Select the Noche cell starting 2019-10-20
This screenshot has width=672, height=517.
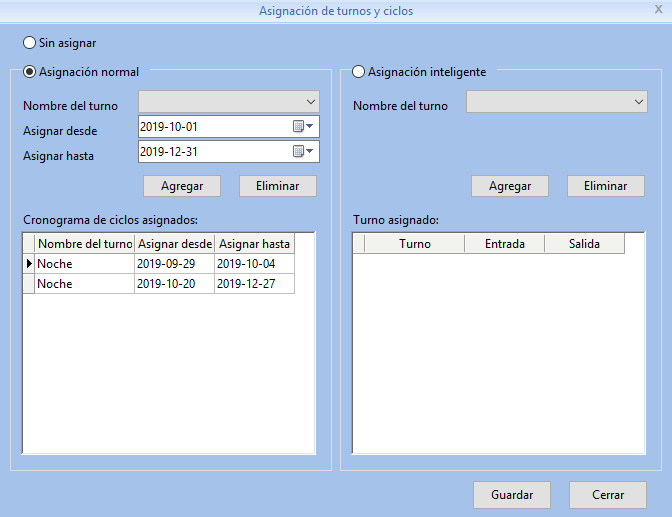coord(84,284)
